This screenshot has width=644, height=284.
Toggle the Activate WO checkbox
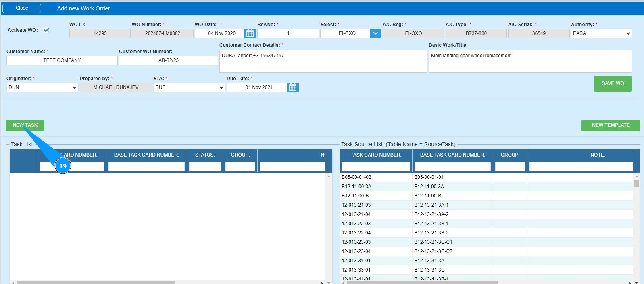click(46, 30)
